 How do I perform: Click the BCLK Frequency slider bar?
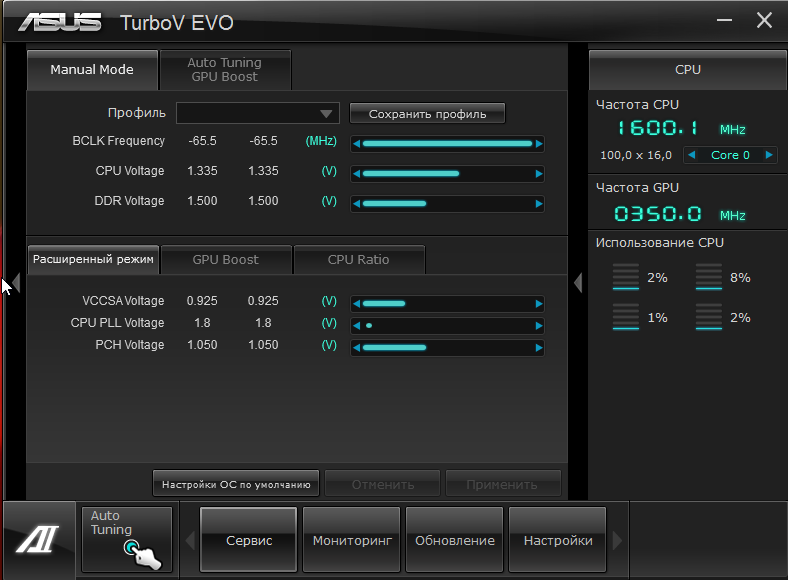(x=447, y=144)
